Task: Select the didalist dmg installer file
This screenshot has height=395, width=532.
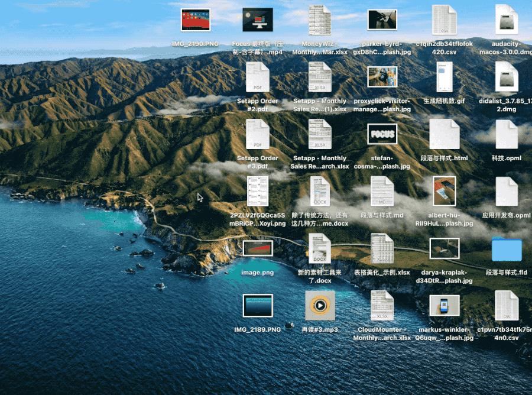Action: 507,77
